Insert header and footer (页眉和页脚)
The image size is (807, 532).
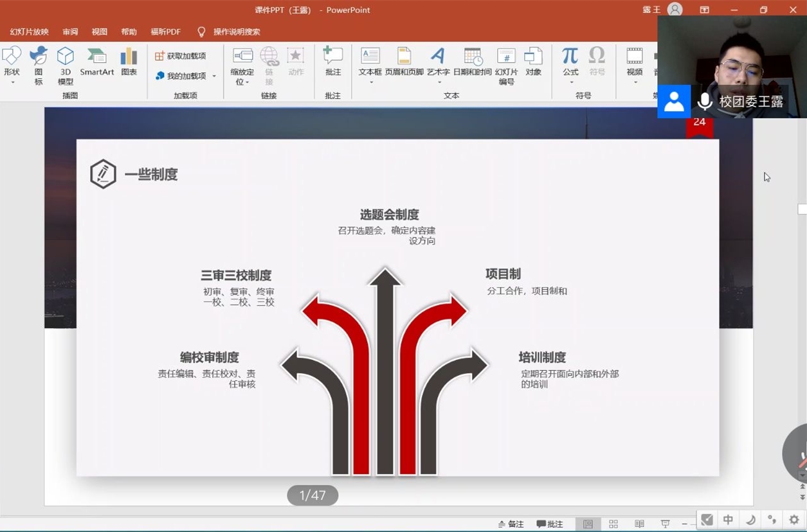click(404, 62)
